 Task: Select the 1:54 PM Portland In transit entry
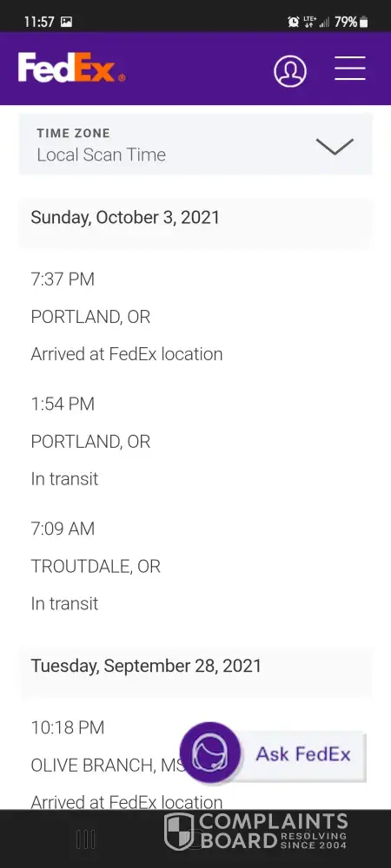tap(91, 441)
